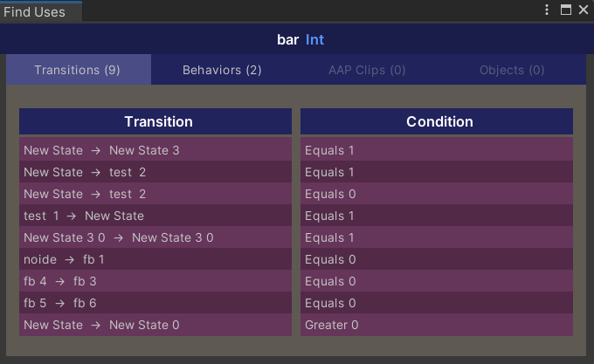
Task: Select the fb 4 → fb 3 transition
Action: 155,281
